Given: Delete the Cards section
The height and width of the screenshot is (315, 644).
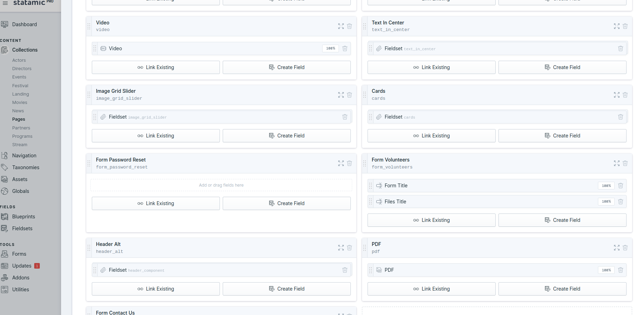Looking at the screenshot, I should (625, 95).
